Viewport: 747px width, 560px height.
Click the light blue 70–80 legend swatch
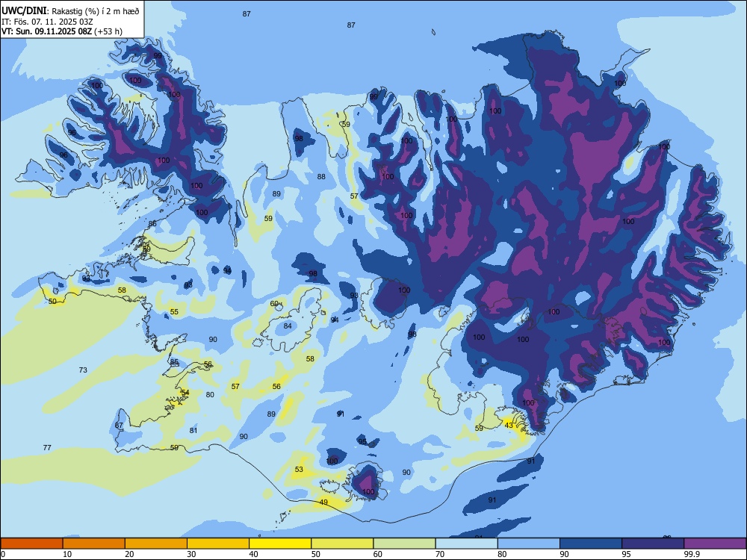pos(466,544)
